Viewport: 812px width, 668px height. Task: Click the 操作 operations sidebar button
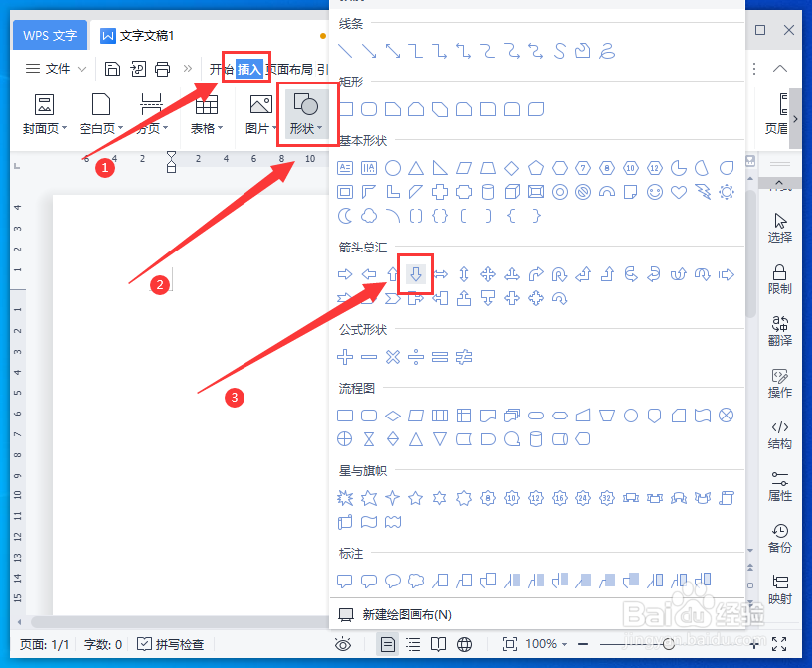click(x=779, y=383)
